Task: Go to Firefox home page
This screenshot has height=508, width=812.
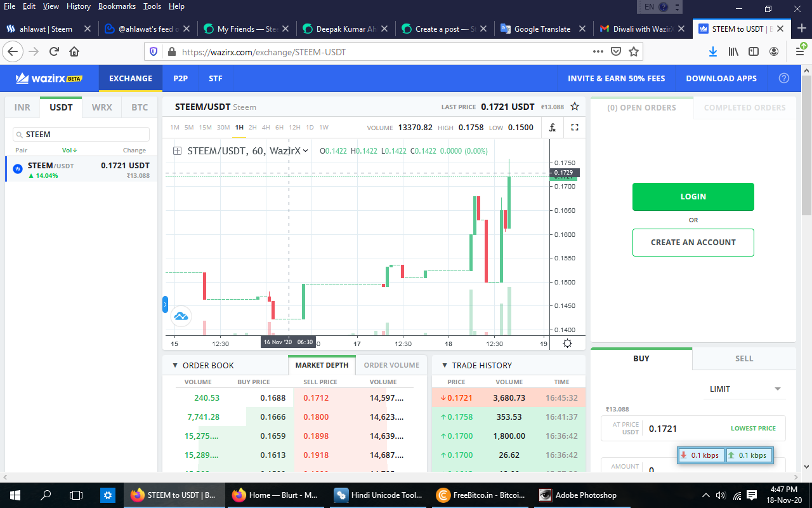Action: (x=74, y=51)
